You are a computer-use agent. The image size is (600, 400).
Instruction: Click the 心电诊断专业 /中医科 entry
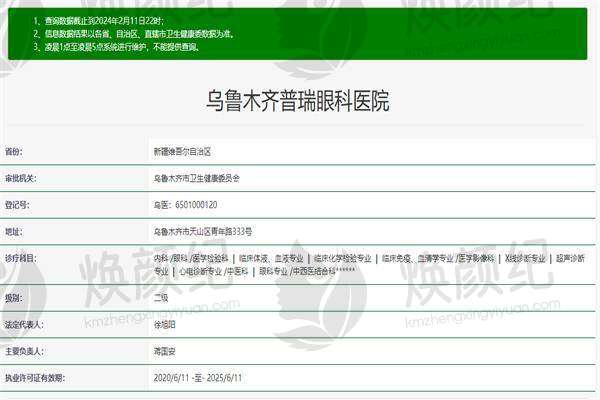point(214,271)
